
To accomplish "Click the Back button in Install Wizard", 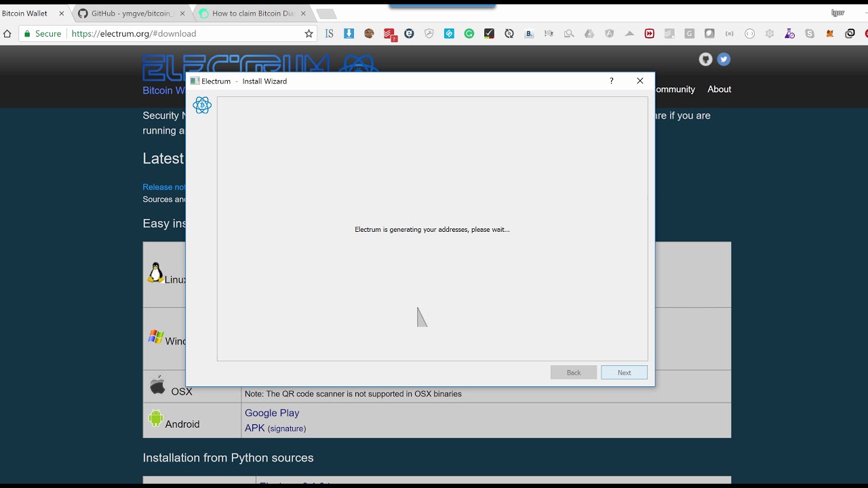I will pos(574,373).
